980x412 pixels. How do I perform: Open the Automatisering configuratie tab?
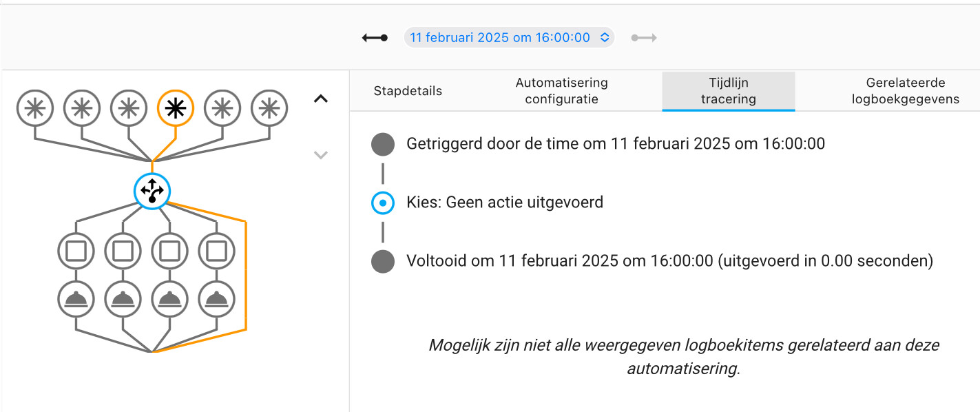click(x=561, y=91)
